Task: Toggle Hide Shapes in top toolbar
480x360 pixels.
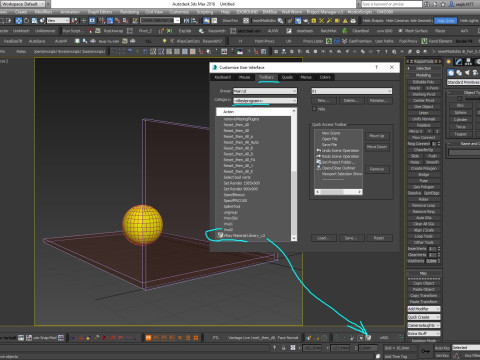Action: point(373,21)
